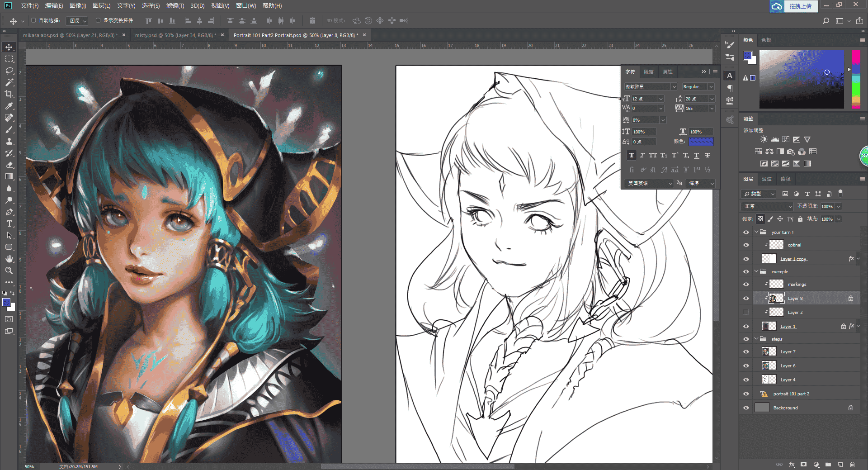Hide the Layer 7 eye icon
The height and width of the screenshot is (470, 868).
click(x=746, y=351)
